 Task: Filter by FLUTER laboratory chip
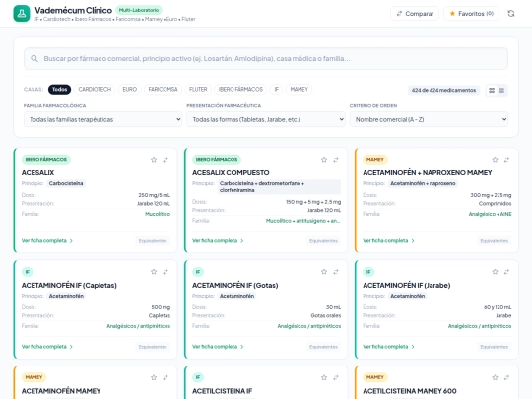click(198, 90)
